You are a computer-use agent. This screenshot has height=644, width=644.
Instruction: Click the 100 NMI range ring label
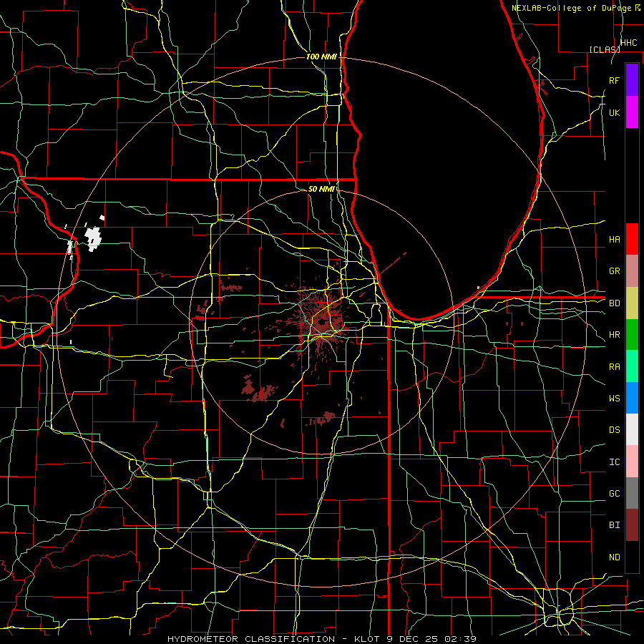[x=321, y=57]
